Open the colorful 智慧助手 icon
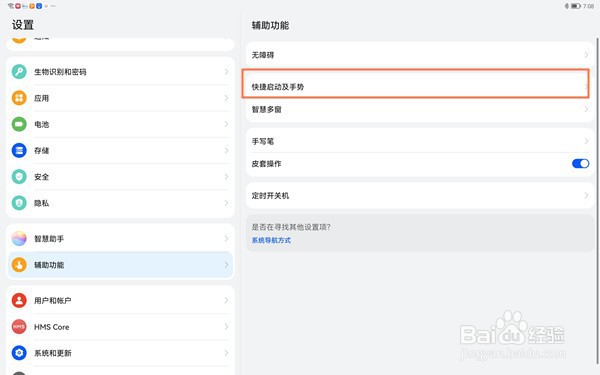Image resolution: width=600 pixels, height=375 pixels. 19,238
